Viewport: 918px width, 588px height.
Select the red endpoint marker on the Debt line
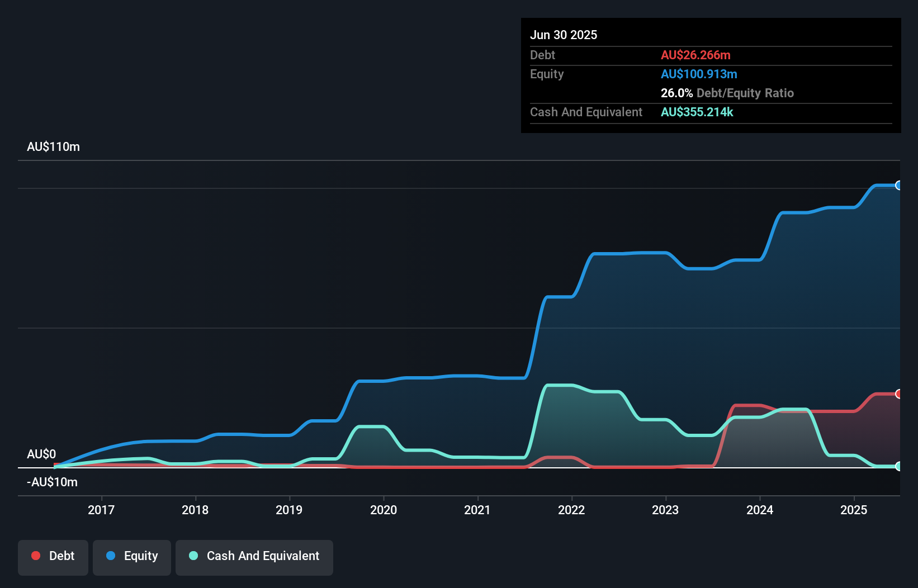click(899, 393)
